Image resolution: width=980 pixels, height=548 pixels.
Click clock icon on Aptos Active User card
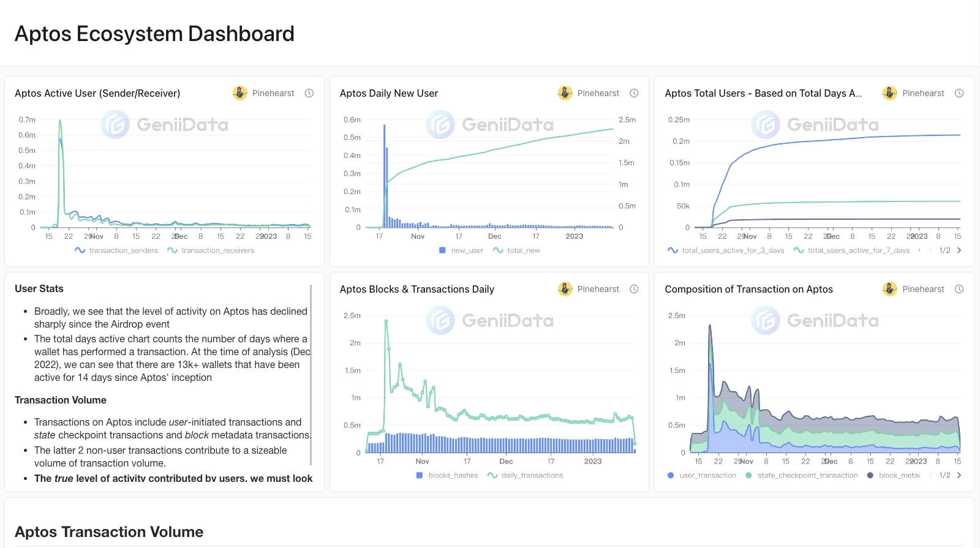(x=309, y=93)
